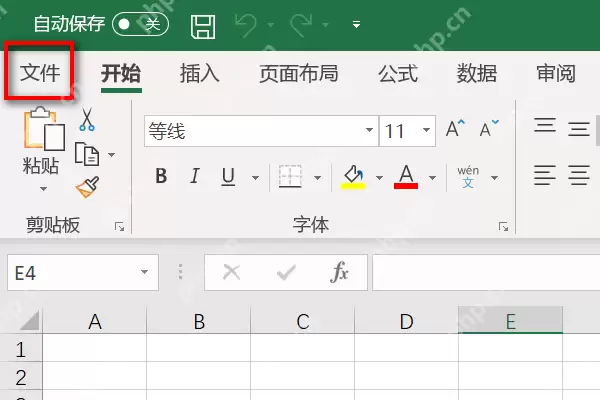Click cell C2
Viewport: 600px width, 400px height.
303,376
